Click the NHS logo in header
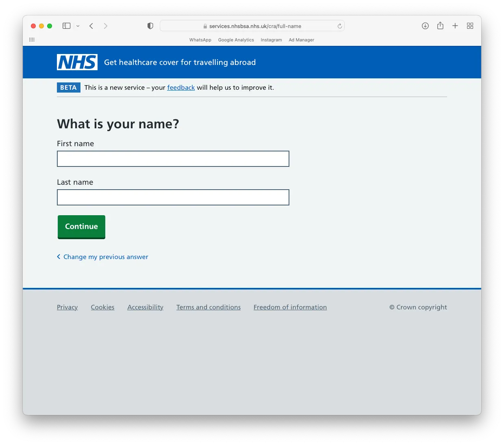Screen dimensions: 504x445 [x=77, y=62]
